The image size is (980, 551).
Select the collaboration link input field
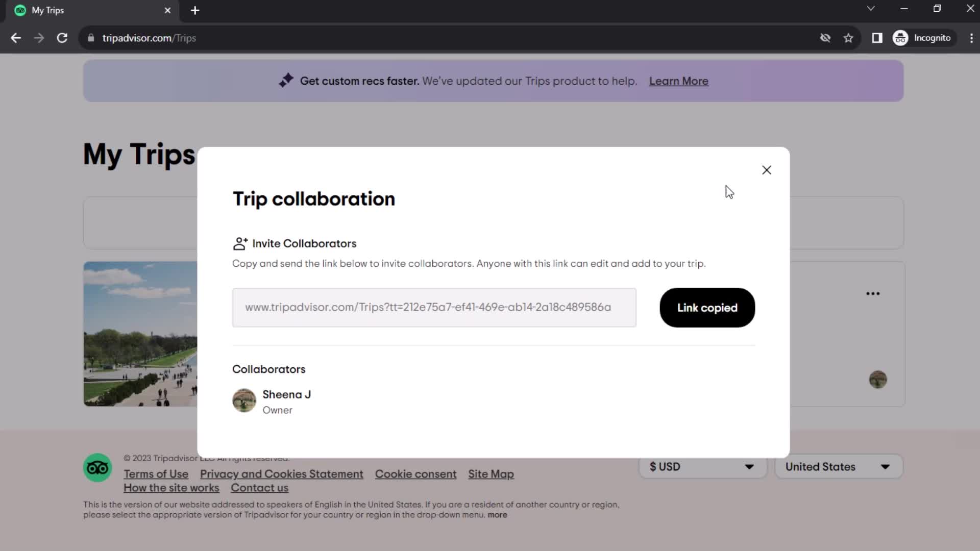point(434,308)
